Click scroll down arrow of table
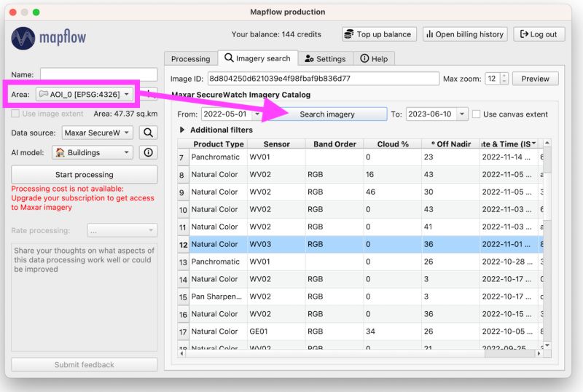This screenshot has width=583, height=392. [x=547, y=345]
